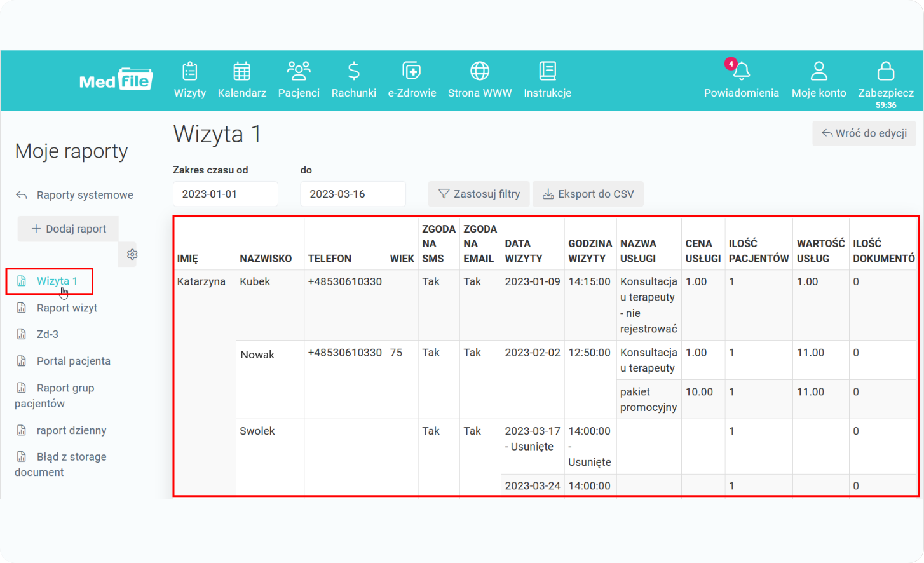Click the DATA WIZYTY column header

(524, 251)
